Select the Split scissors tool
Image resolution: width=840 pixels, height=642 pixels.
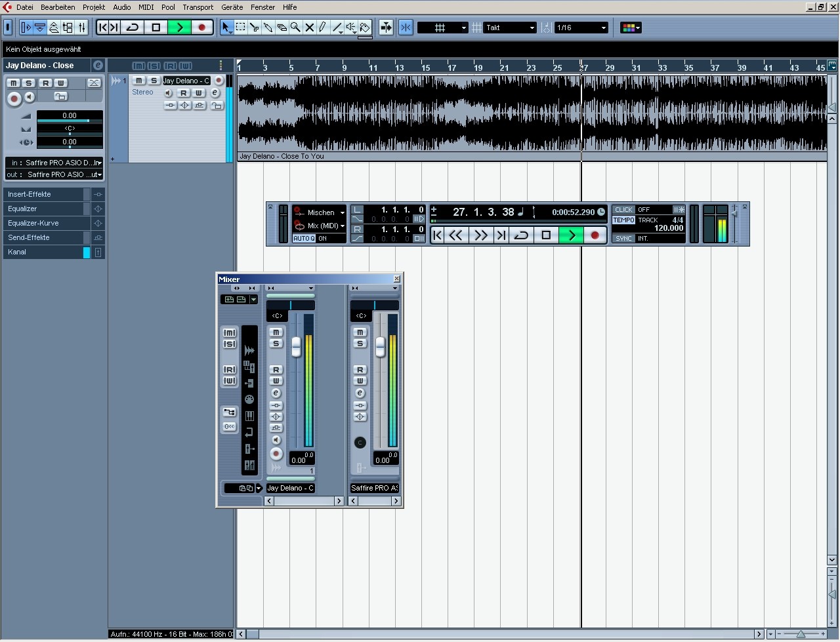[254, 28]
